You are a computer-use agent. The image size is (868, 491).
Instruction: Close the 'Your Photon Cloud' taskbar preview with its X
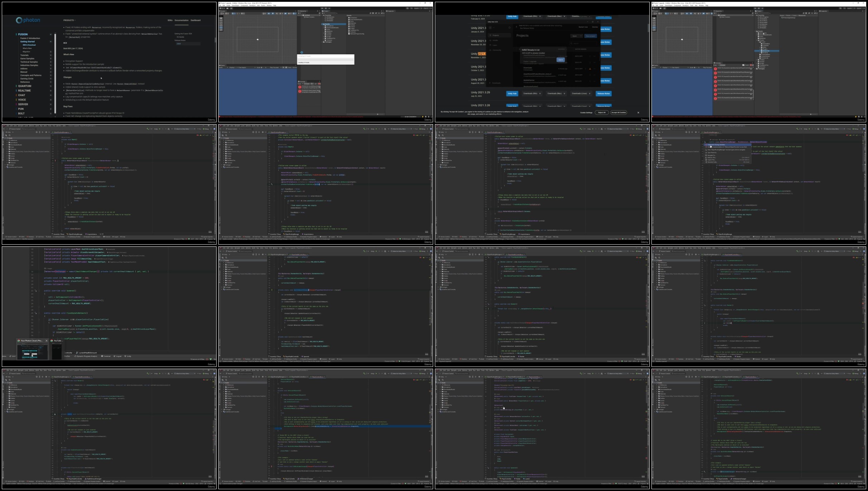tap(47, 340)
